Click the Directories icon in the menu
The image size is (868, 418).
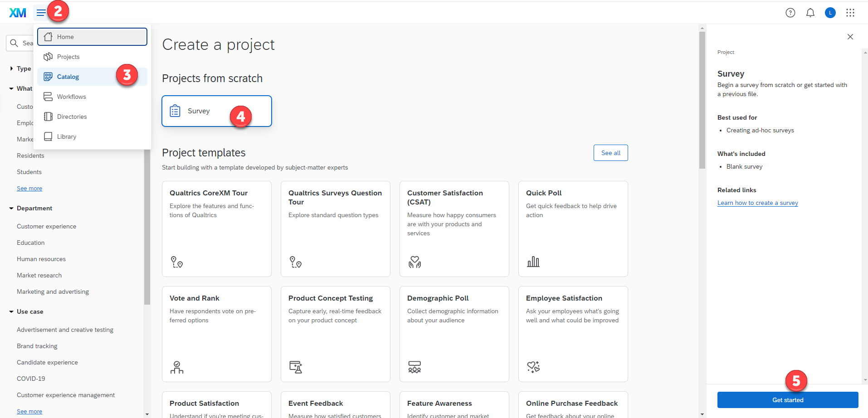pos(48,117)
